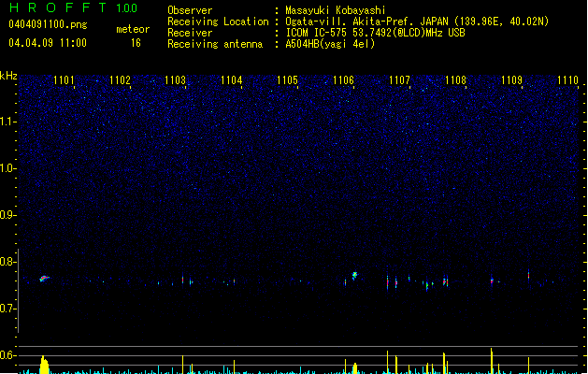Click the 'Receiving antenna' field label
The image size is (588, 374).
[215, 44]
